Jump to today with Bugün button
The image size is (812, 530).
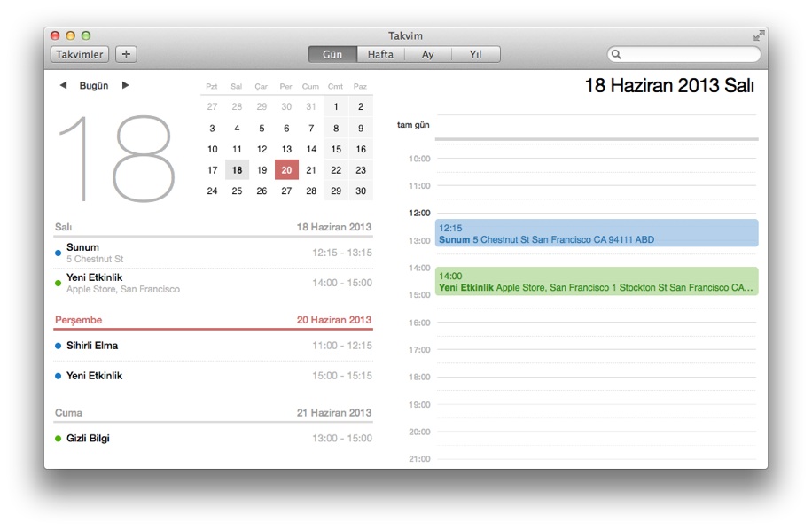[94, 86]
